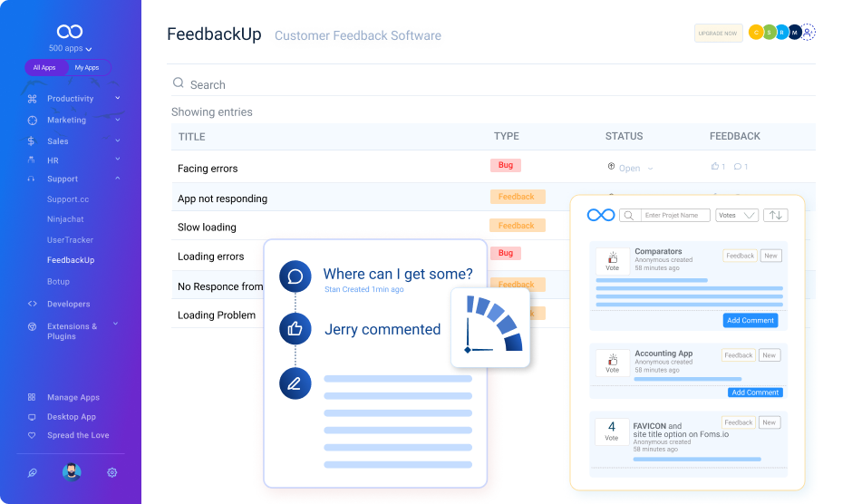Screen dimensions: 852x504
Task: Click the Vote icon on Comparators card
Action: pos(612,261)
